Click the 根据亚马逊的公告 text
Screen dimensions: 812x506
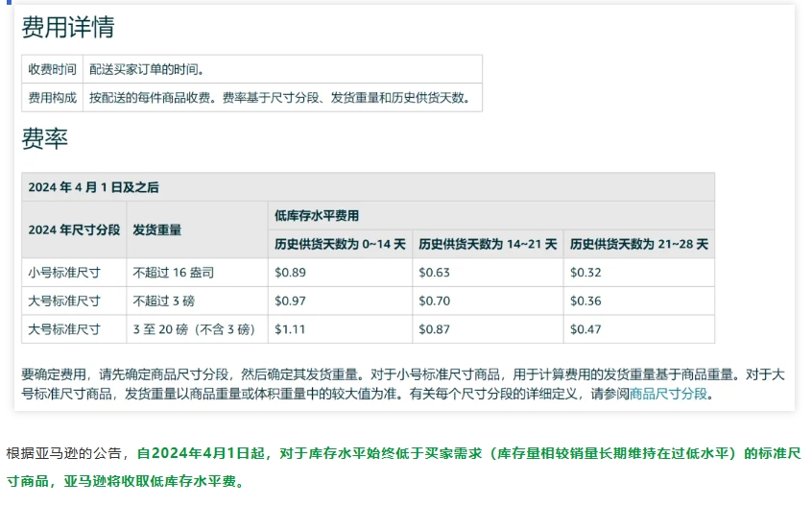pos(64,454)
